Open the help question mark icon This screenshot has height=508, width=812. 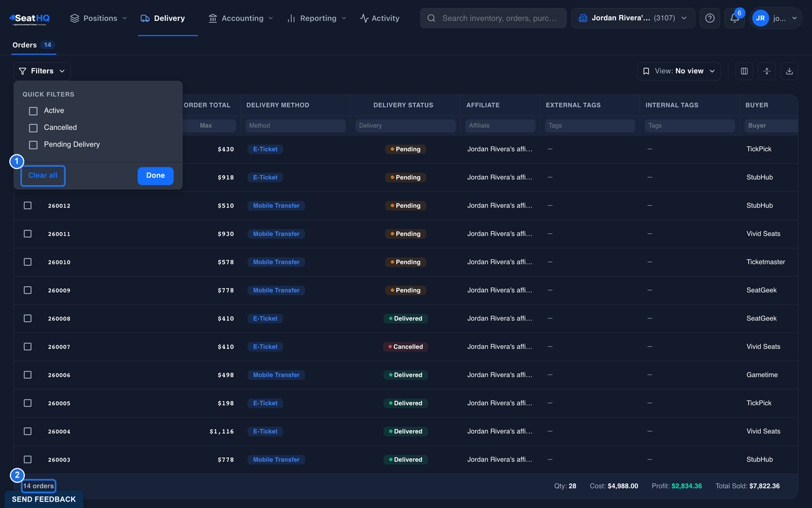(710, 18)
